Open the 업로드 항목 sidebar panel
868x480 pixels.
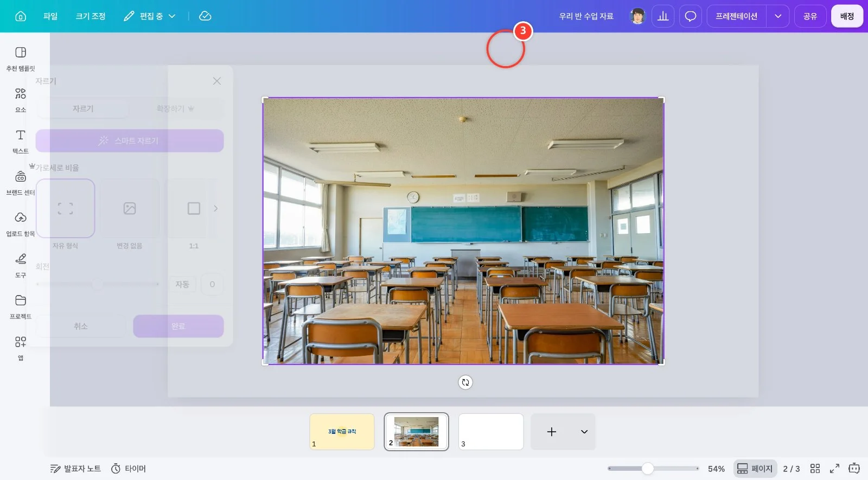point(21,225)
